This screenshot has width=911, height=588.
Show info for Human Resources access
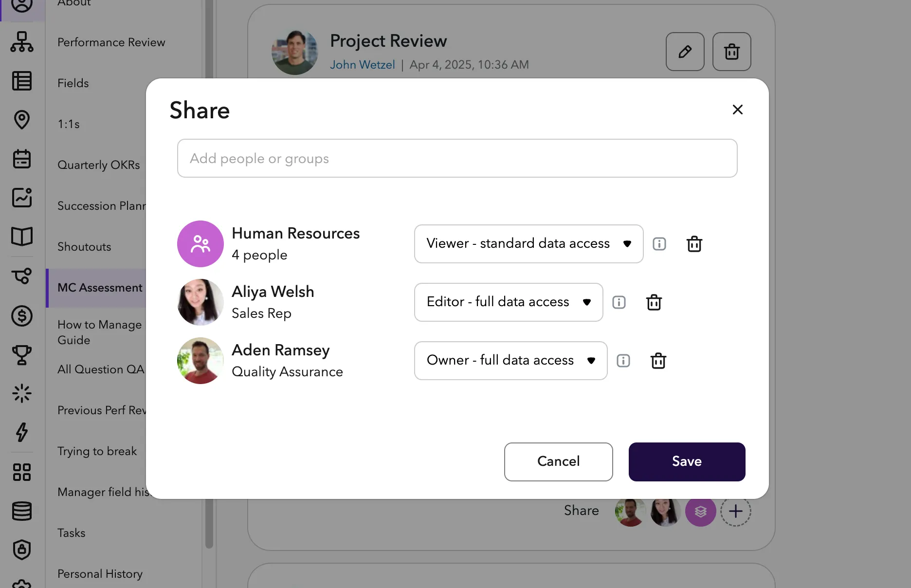tap(659, 244)
